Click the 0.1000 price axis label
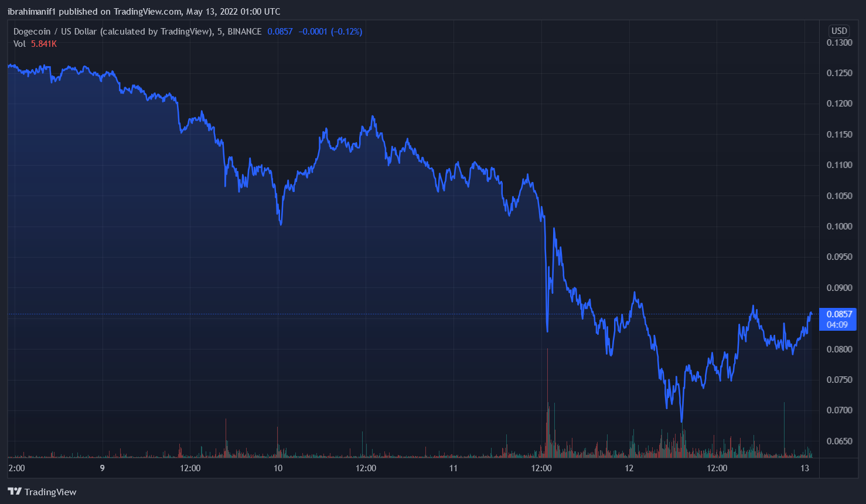 pos(839,227)
